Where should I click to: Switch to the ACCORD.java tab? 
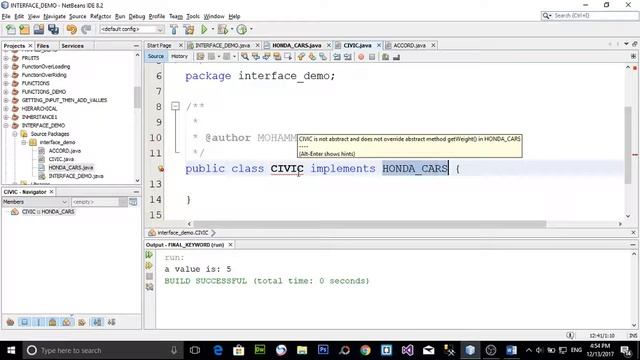(x=409, y=45)
